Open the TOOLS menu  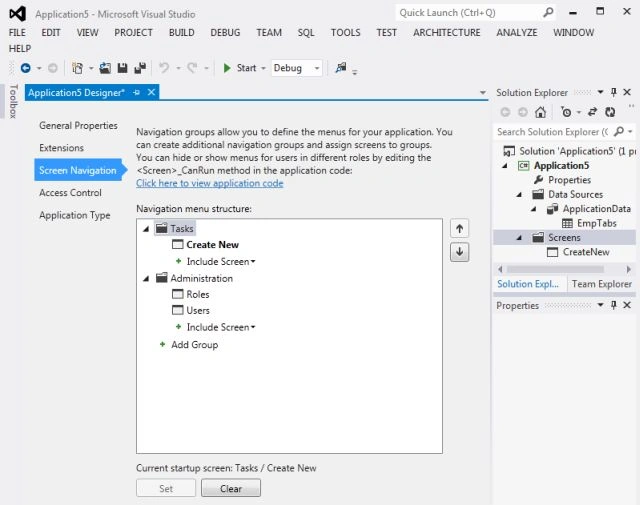[345, 32]
